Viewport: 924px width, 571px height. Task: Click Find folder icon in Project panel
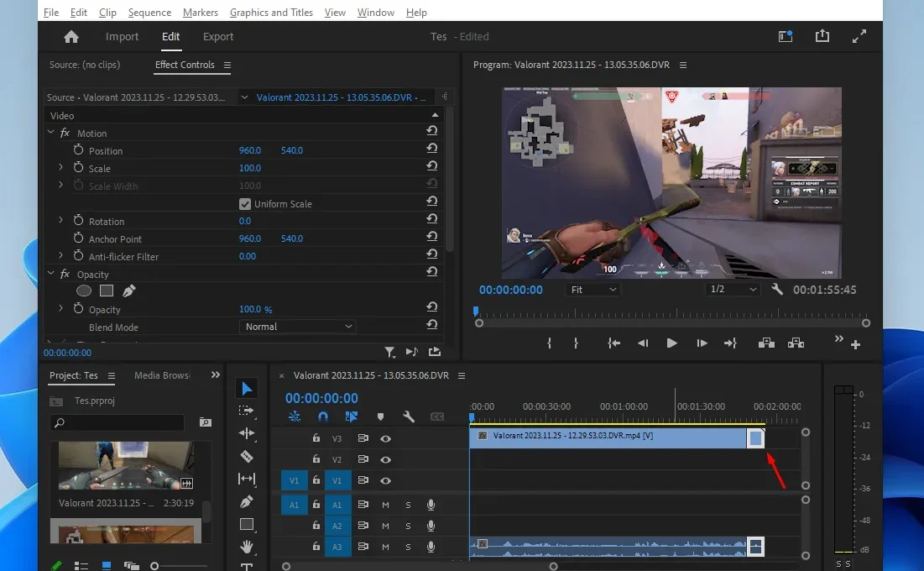tap(205, 422)
